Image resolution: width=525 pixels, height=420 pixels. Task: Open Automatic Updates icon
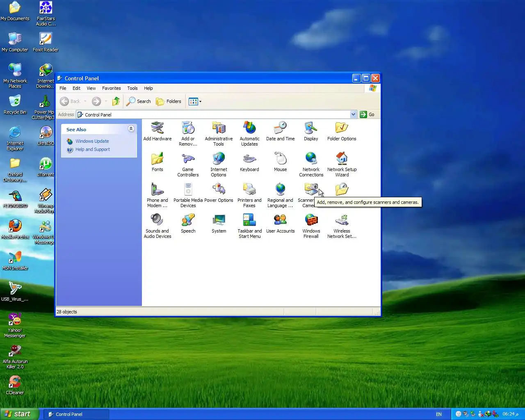click(249, 134)
